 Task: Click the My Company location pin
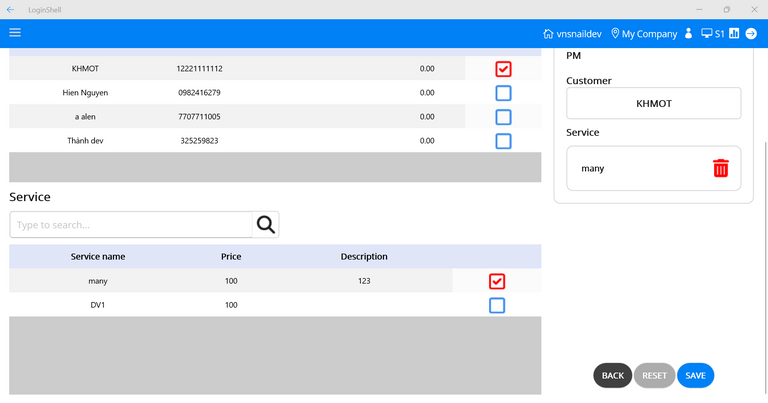tap(615, 34)
